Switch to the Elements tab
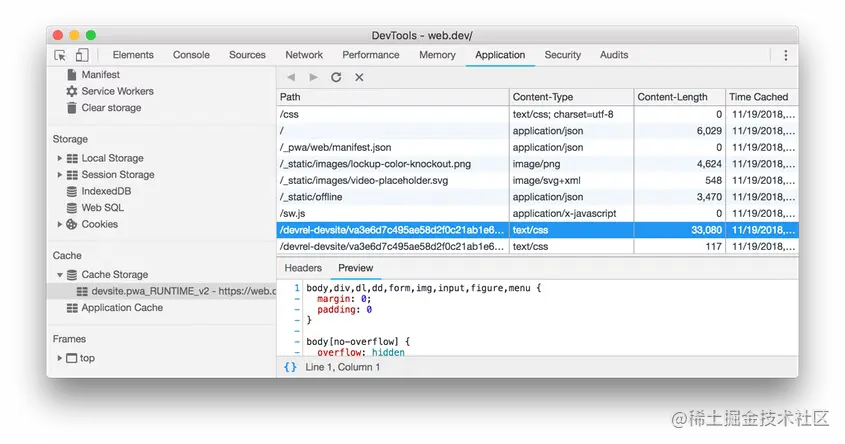Image resolution: width=845 pixels, height=444 pixels. pos(133,55)
